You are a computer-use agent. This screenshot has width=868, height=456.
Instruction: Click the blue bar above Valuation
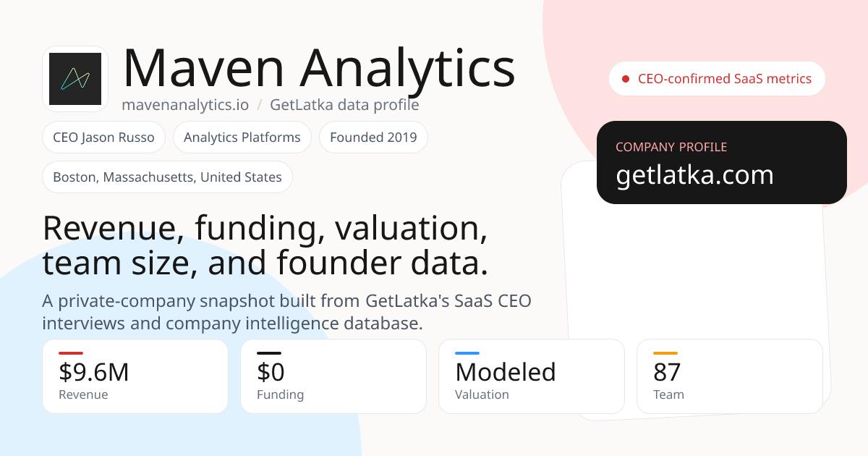click(467, 353)
